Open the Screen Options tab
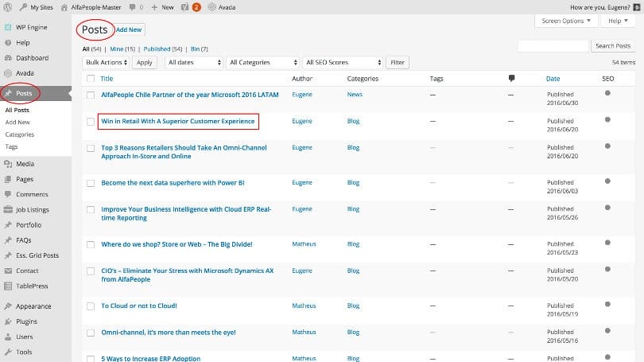 [564, 21]
